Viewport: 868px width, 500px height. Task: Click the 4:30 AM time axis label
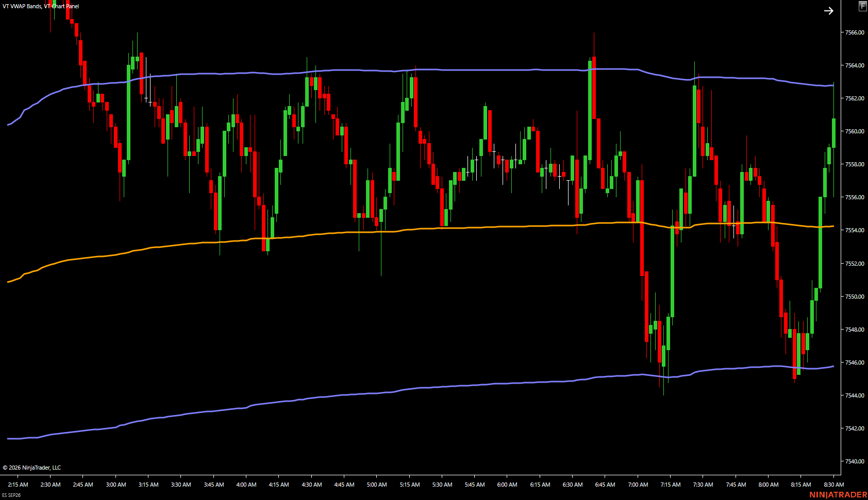[312, 485]
